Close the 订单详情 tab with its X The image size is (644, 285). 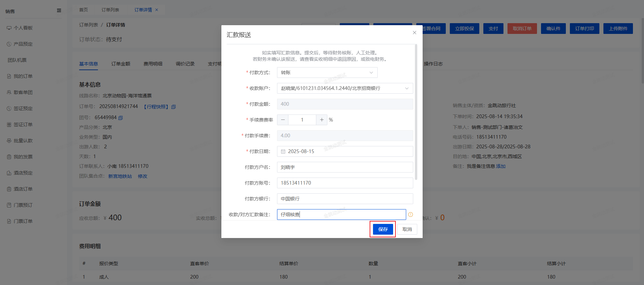click(x=157, y=10)
